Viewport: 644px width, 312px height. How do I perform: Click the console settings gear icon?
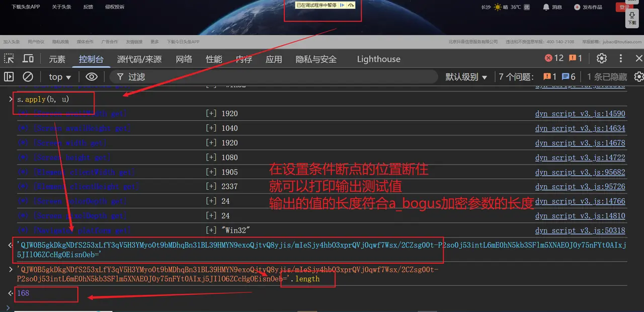click(638, 76)
